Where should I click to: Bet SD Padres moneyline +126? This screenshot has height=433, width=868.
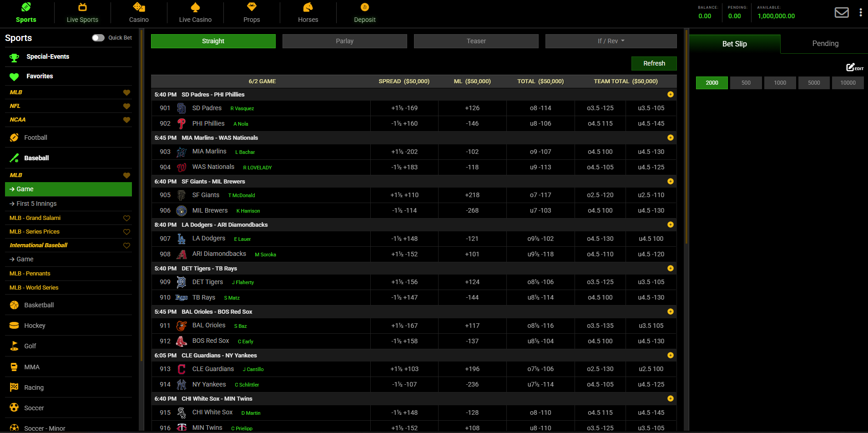(472, 108)
